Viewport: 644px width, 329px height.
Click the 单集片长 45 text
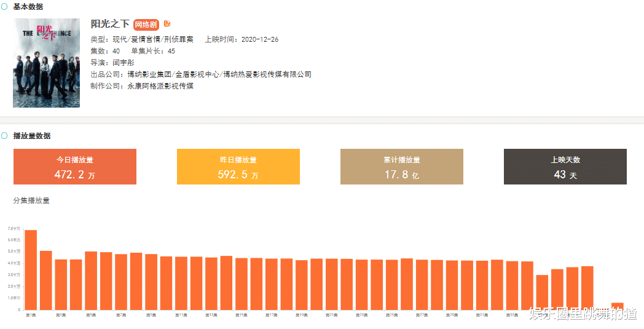click(153, 51)
